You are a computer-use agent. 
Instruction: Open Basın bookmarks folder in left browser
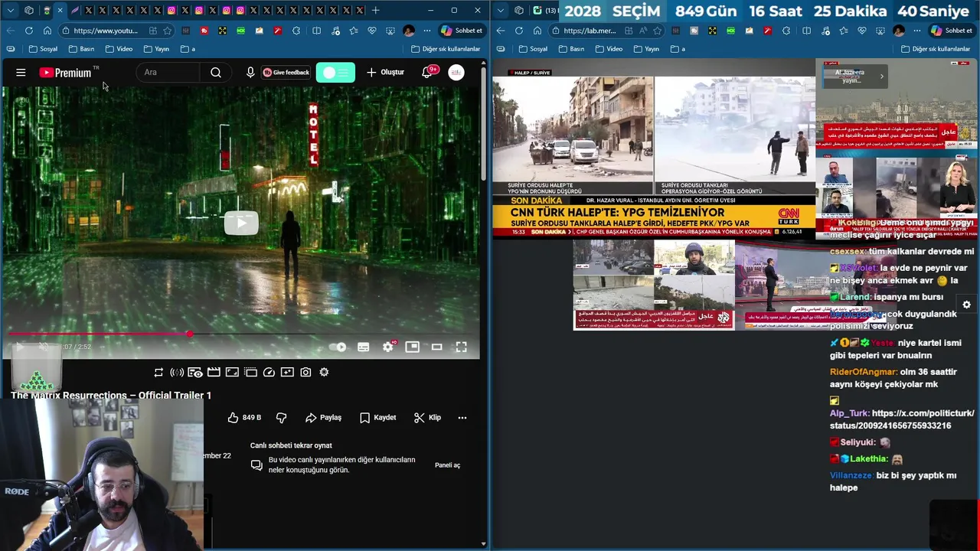click(x=81, y=49)
